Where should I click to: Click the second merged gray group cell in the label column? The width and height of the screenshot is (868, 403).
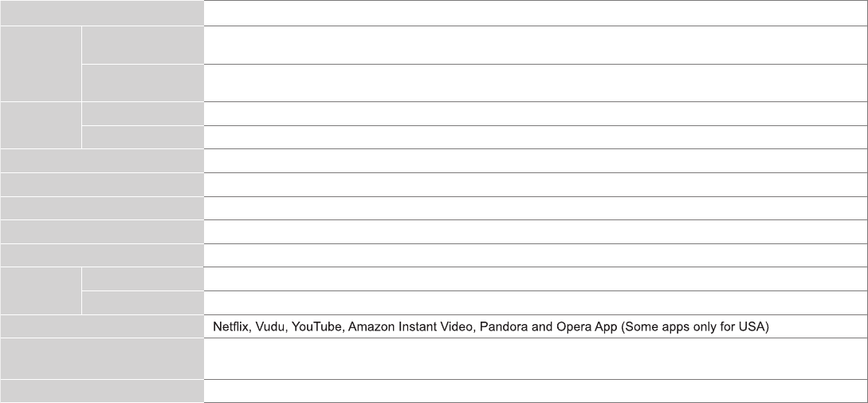pos(41,125)
